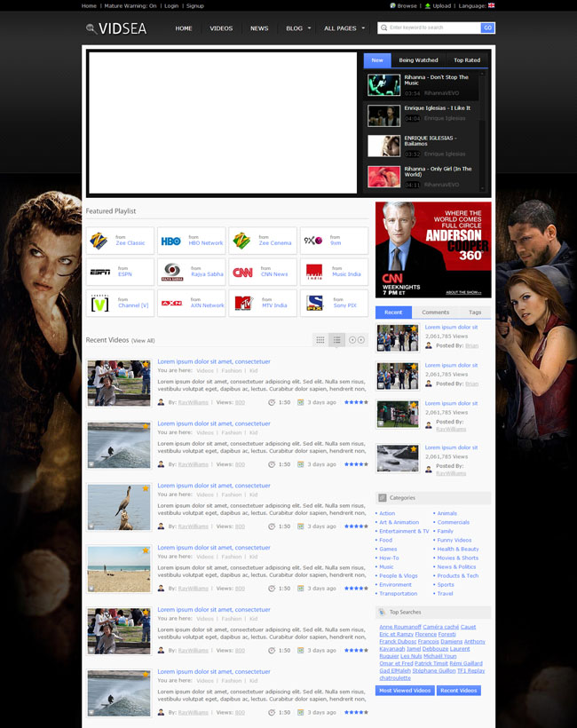577x728 pixels.
Task: Click the video list scrollbar down arrow
Action: [x=483, y=188]
